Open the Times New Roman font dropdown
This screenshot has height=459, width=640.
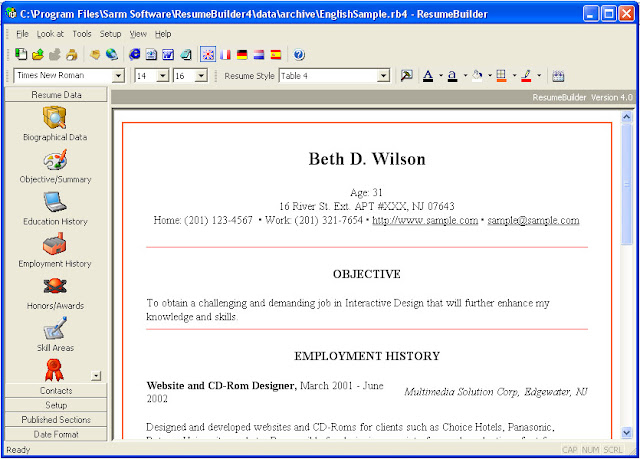118,76
